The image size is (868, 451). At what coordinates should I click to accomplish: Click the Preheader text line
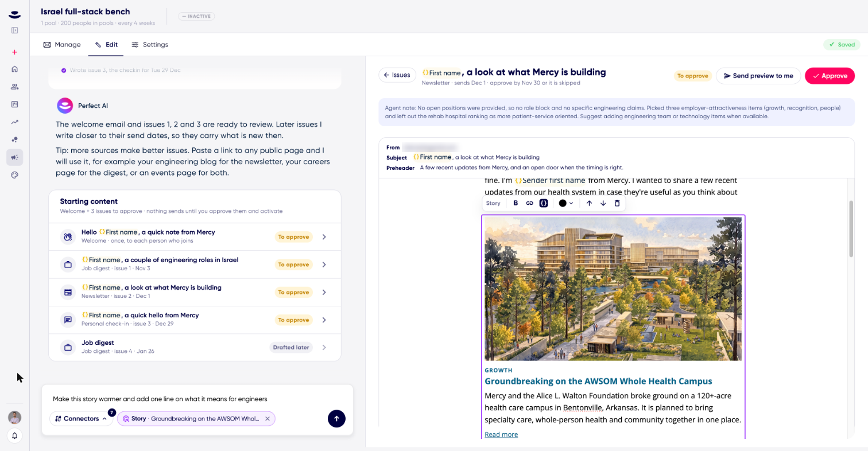pyautogui.click(x=521, y=168)
